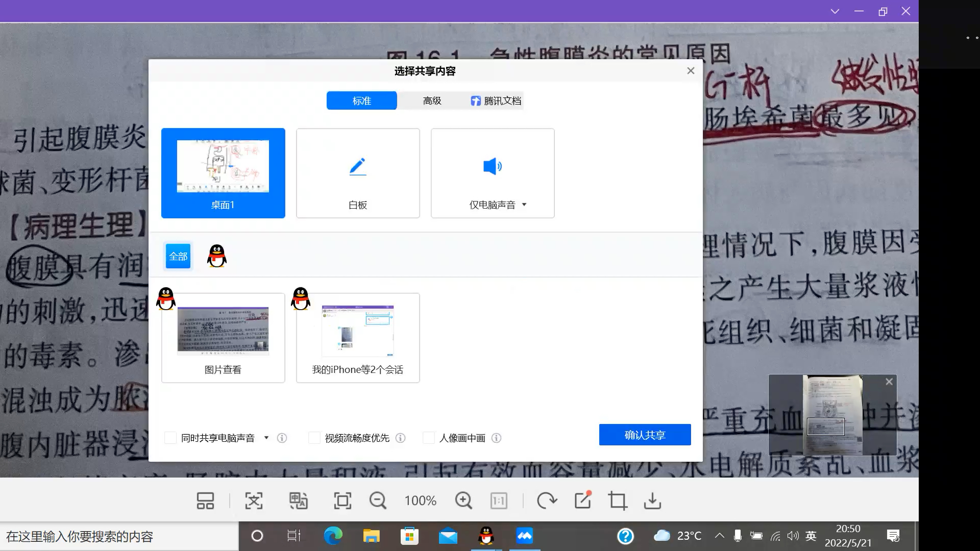The width and height of the screenshot is (980, 551).
Task: Filter windows by 全部
Action: pyautogui.click(x=178, y=256)
